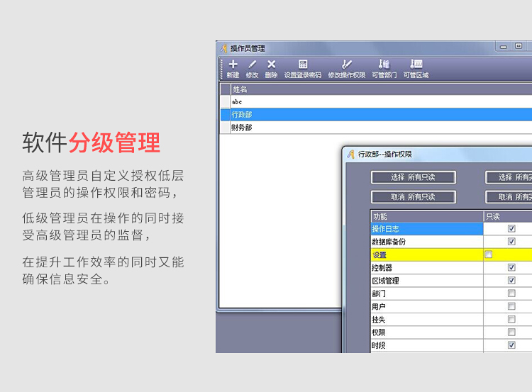This screenshot has height=392, width=532.
Task: Click the 姓名 column header
Action: (381, 89)
